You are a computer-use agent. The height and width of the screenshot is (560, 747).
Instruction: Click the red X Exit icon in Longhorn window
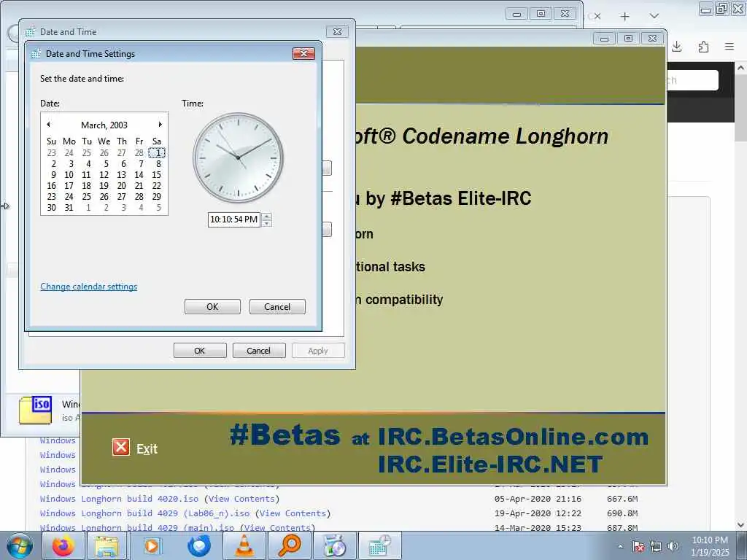tap(121, 447)
